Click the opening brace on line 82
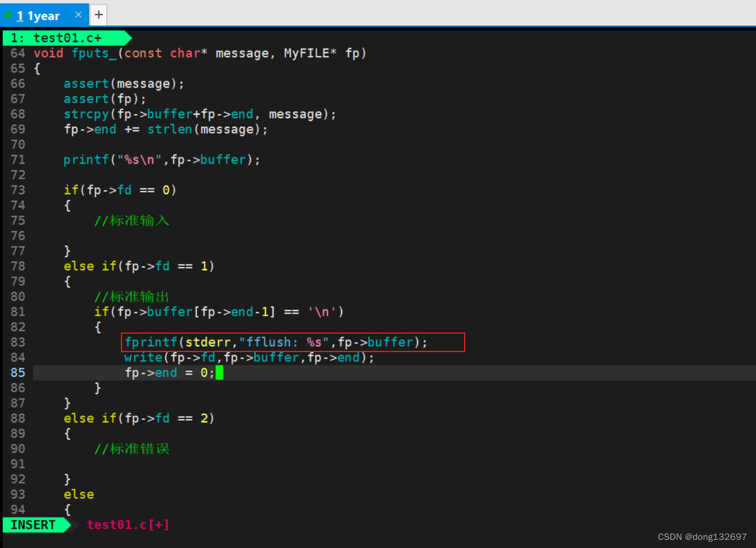Screen dimensions: 756x548 [x=98, y=327]
